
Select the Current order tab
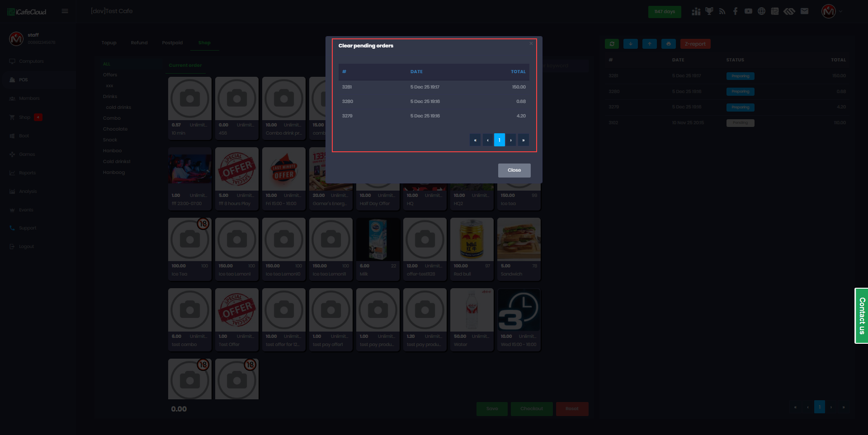185,65
